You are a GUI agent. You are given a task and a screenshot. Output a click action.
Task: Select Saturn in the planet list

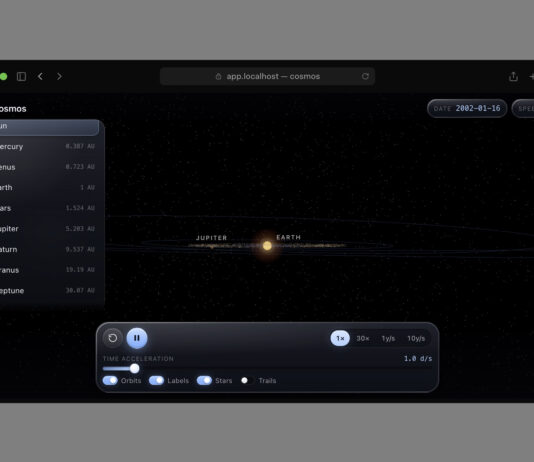[48, 250]
